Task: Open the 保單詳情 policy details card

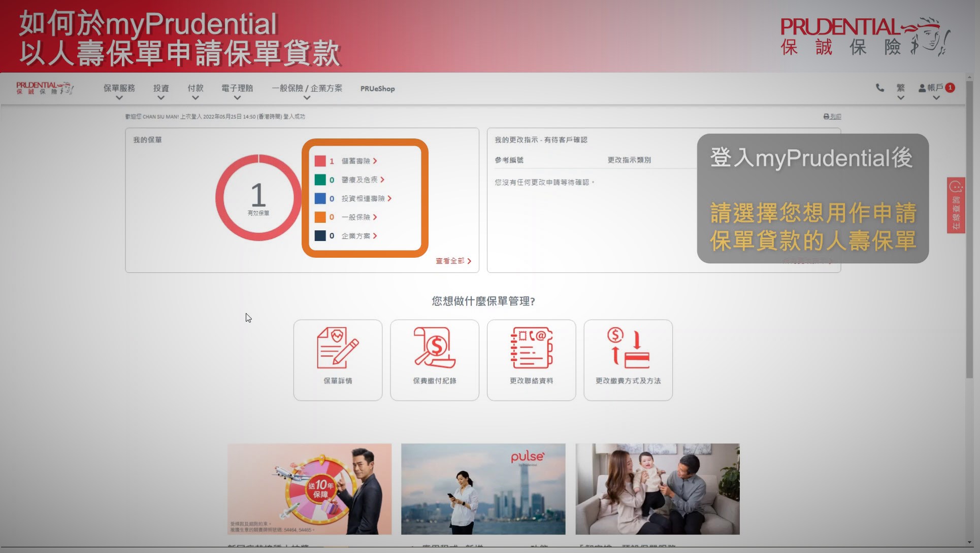Action: 338,360
